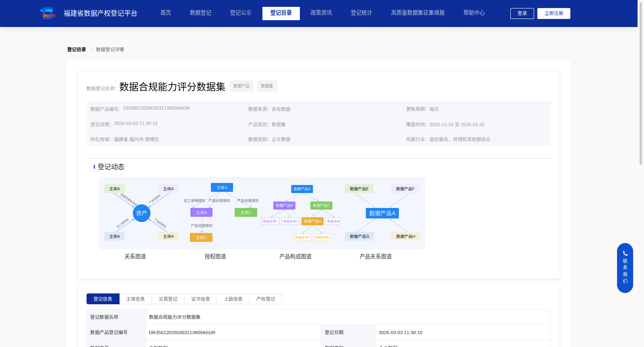Click 覆盖时间 2025-12-19 至 2026-01-31
644x347 pixels.
(457, 125)
